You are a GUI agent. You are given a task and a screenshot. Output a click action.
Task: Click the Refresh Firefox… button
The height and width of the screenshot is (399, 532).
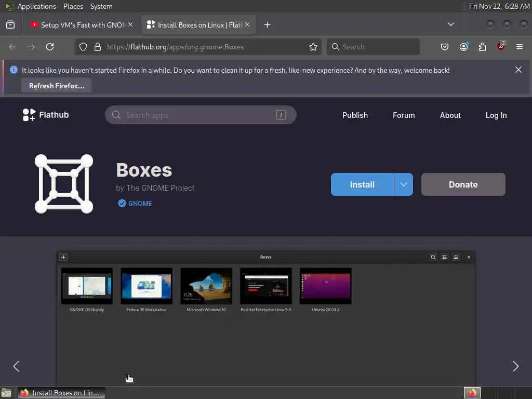tap(56, 86)
